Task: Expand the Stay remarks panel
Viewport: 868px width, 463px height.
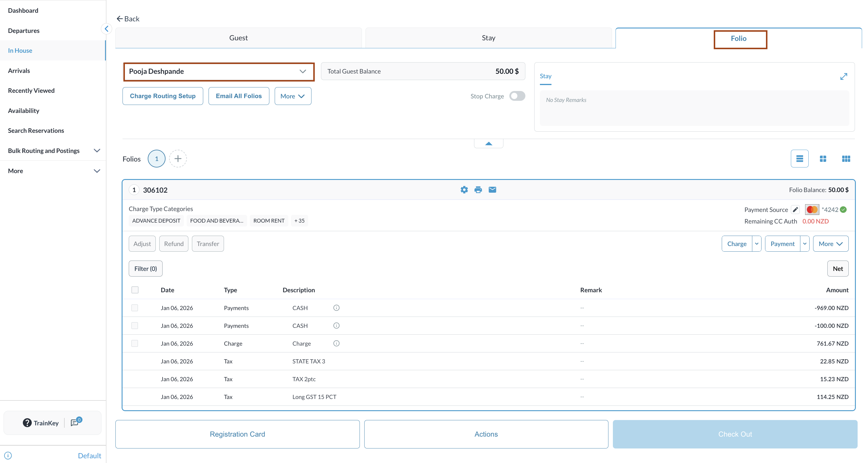Action: point(843,76)
